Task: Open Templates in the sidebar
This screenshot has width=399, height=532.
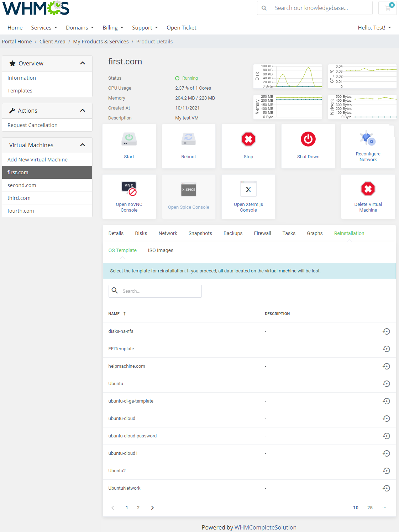Action: click(47, 91)
